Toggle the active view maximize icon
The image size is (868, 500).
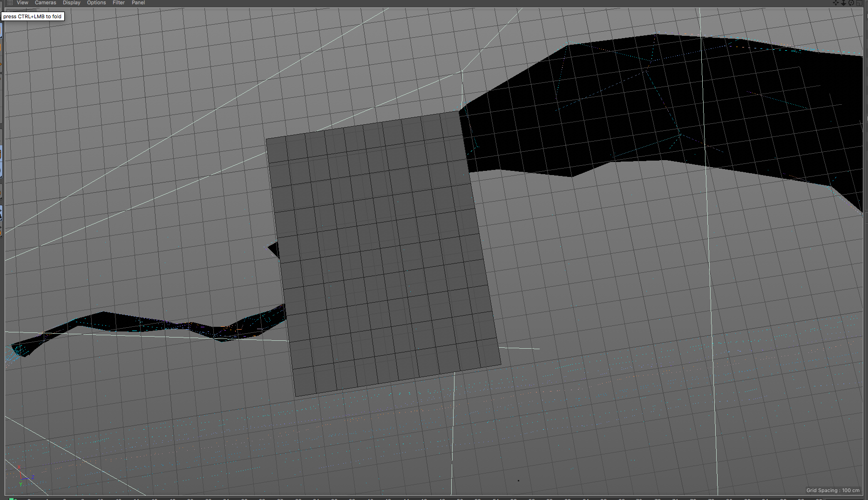(859, 3)
